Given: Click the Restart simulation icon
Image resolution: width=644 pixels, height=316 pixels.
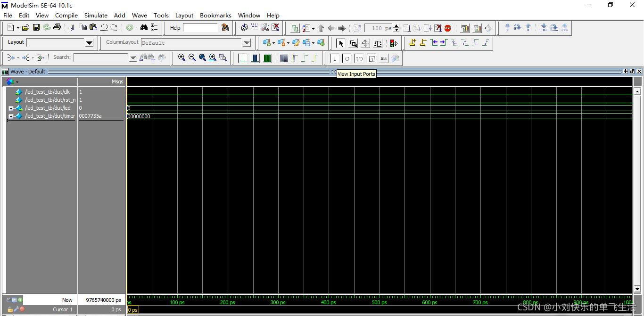Looking at the screenshot, I should click(358, 28).
